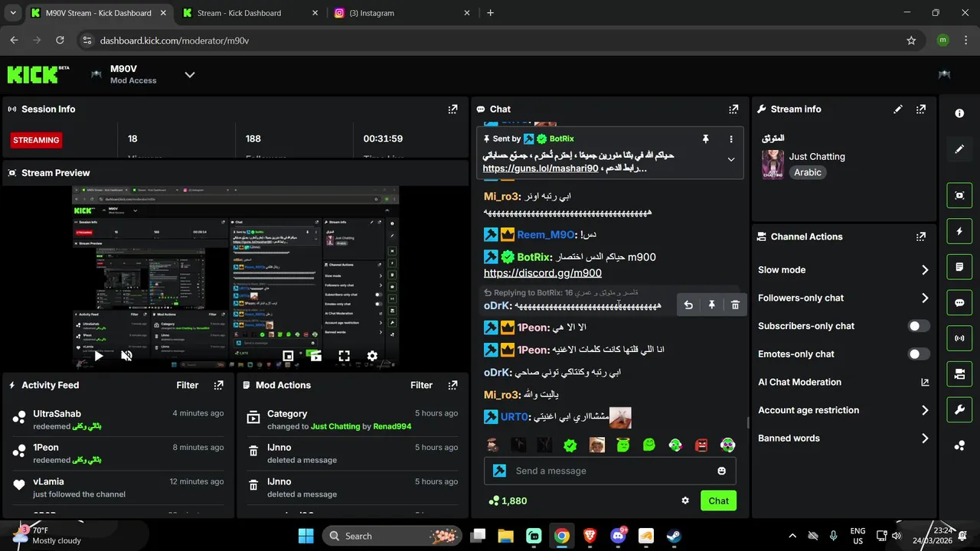The height and width of the screenshot is (551, 980).
Task: Pop out the Activity Feed panel
Action: pyautogui.click(x=219, y=385)
